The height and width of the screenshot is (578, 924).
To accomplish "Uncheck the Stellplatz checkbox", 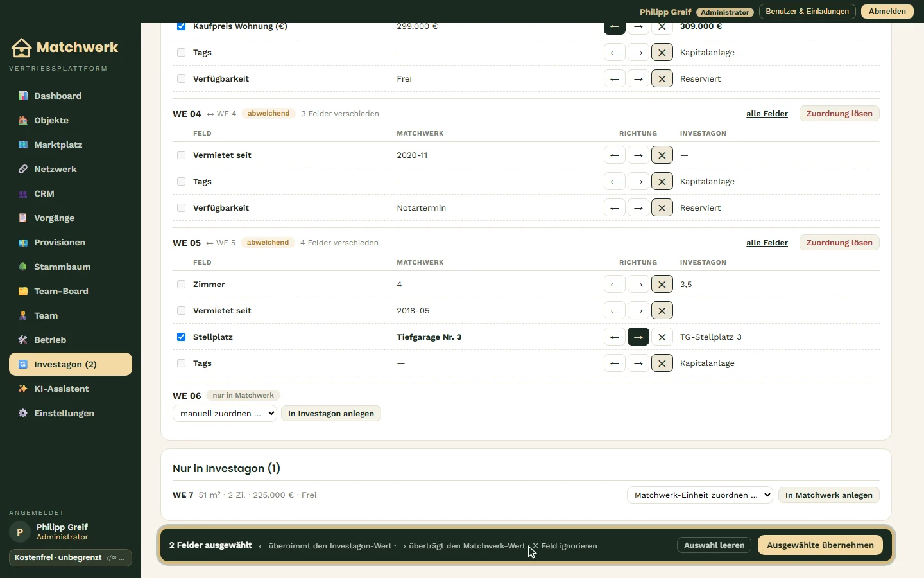I will point(181,337).
